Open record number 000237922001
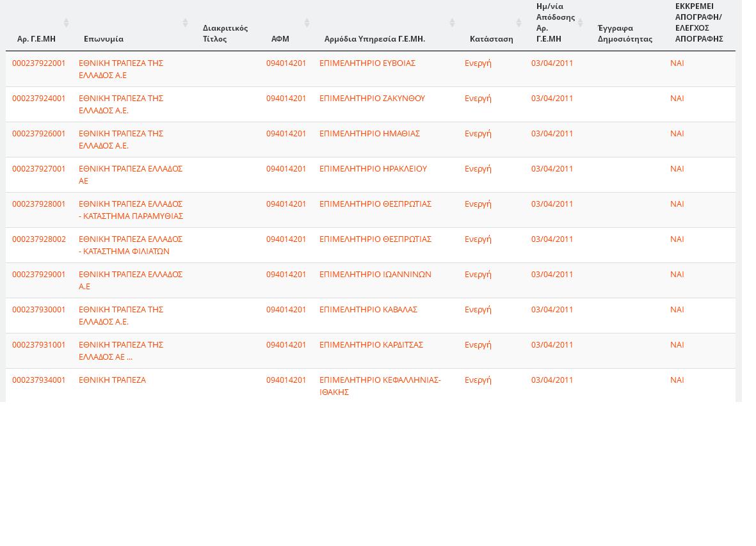The image size is (756, 546). pos(38,63)
